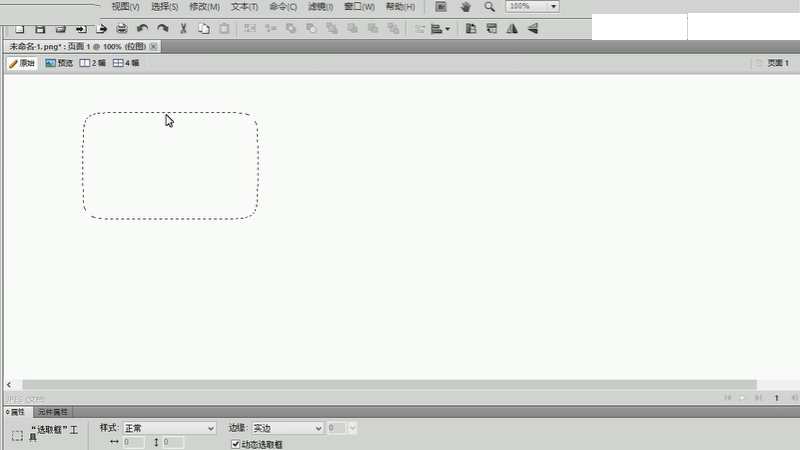Click the Rotate 90° clockwise icon

click(x=492, y=29)
